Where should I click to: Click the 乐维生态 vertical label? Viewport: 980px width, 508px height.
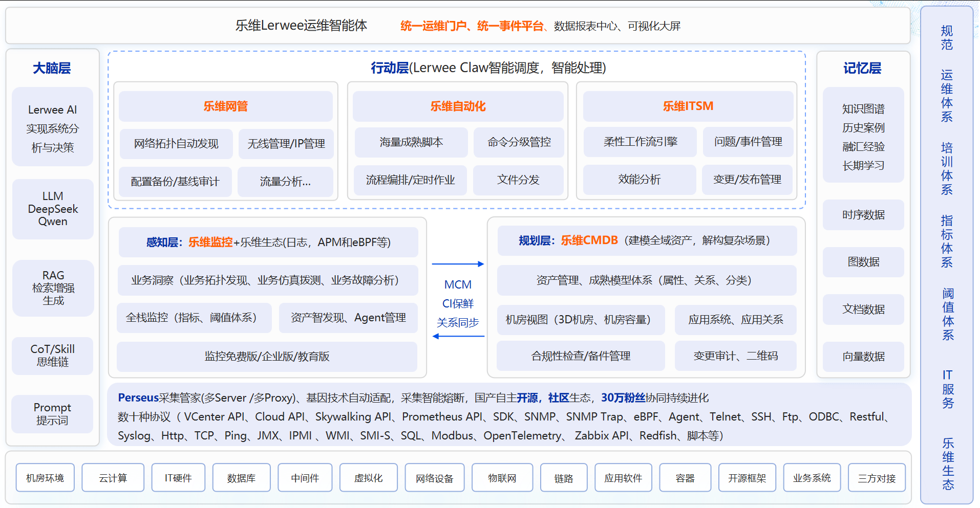tap(948, 464)
